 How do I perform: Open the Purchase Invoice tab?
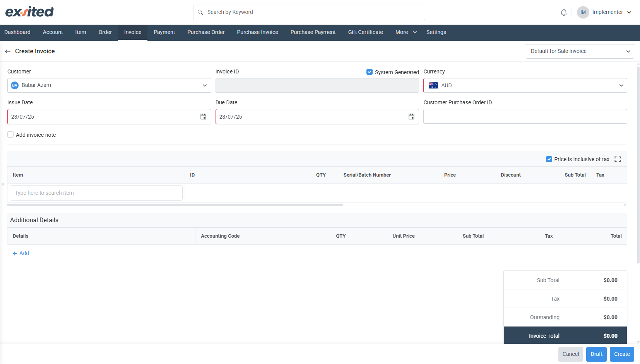[x=258, y=32]
